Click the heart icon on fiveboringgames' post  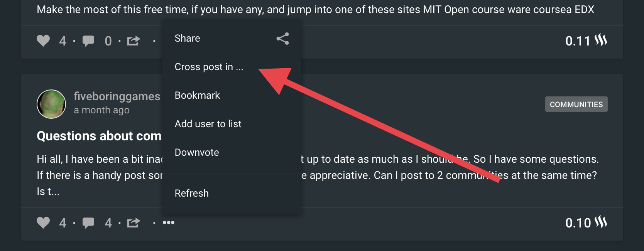(43, 222)
